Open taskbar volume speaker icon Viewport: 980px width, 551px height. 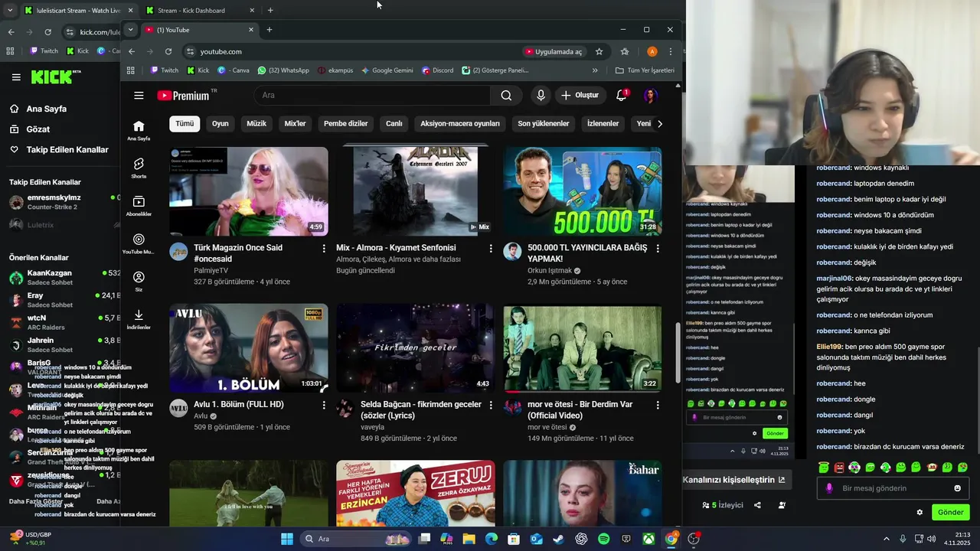click(x=932, y=539)
